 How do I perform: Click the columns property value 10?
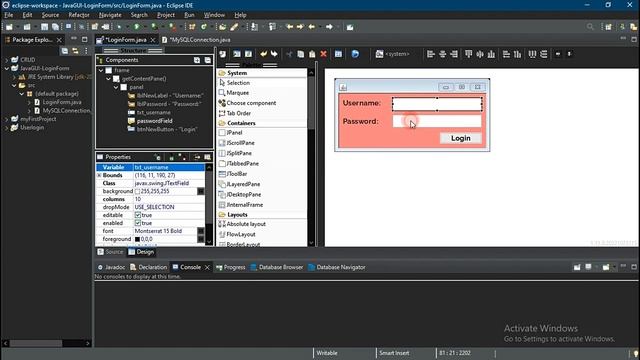[x=169, y=199]
